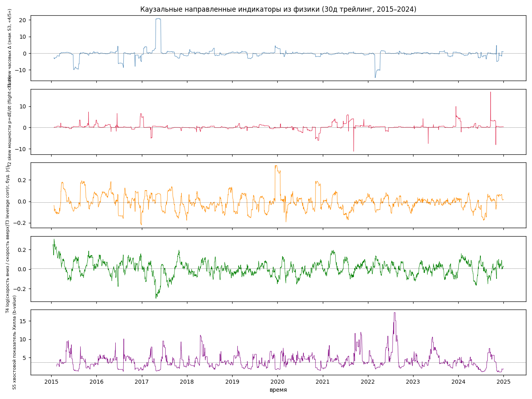
Task: Click the 2024 year tick label
Action: pos(458,381)
